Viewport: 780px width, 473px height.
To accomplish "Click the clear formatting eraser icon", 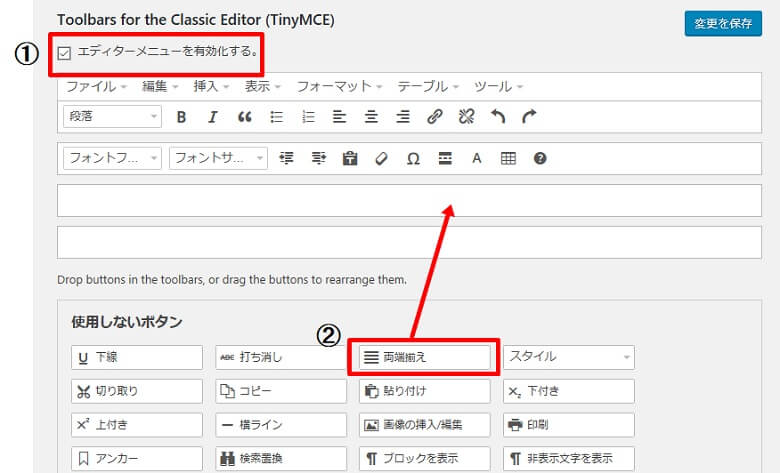I will tap(382, 158).
